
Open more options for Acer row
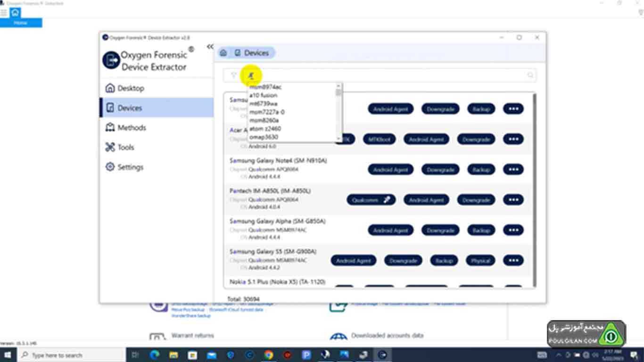[513, 140]
